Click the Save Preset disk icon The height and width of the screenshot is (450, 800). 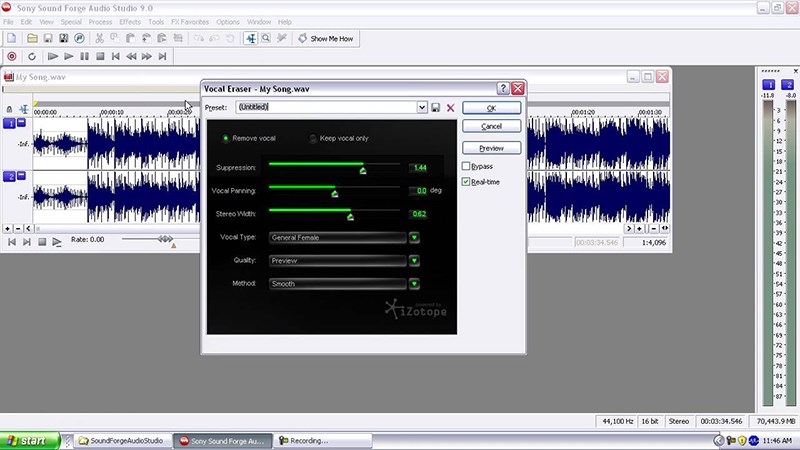point(435,108)
